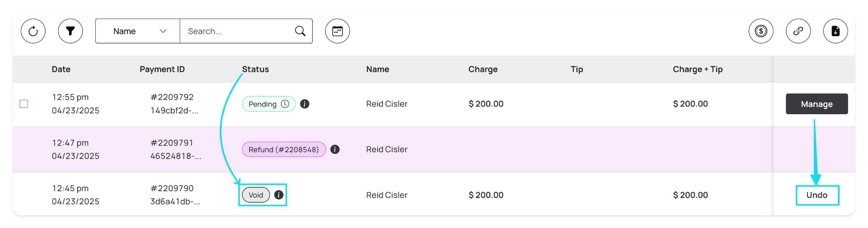Click the Search... text field
Viewport: 868px width, 228px height.
(237, 31)
